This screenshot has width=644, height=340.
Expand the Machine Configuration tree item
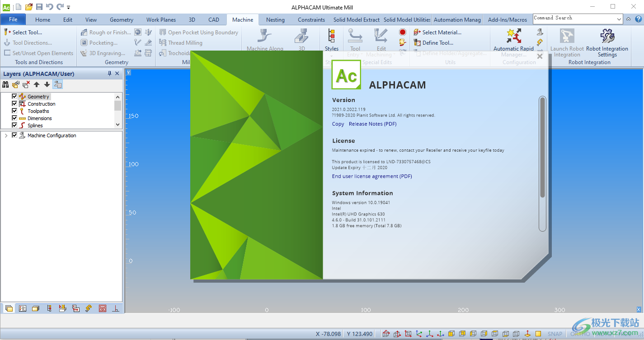tap(6, 135)
